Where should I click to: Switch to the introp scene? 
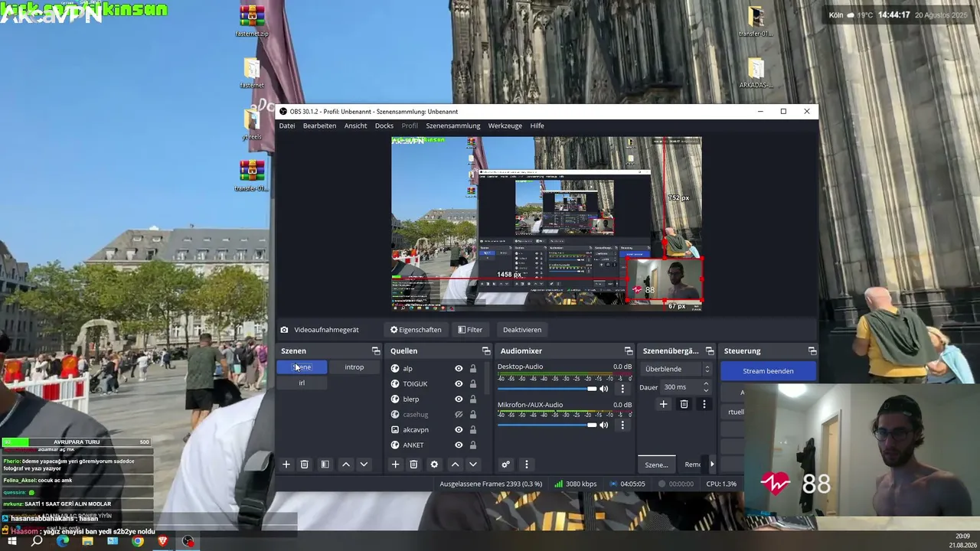click(354, 367)
